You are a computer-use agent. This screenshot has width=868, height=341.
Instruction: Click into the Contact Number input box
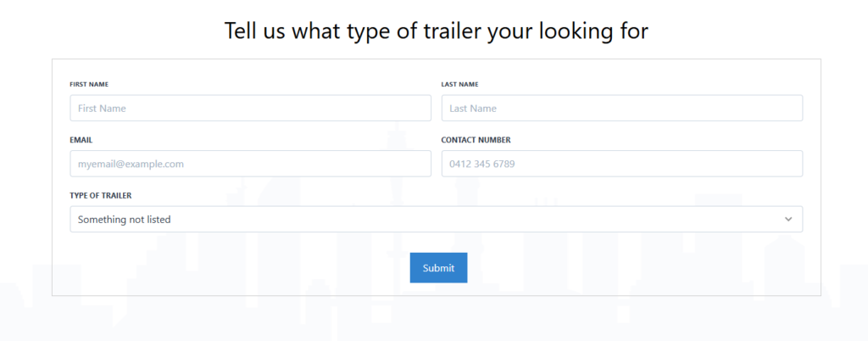point(621,164)
